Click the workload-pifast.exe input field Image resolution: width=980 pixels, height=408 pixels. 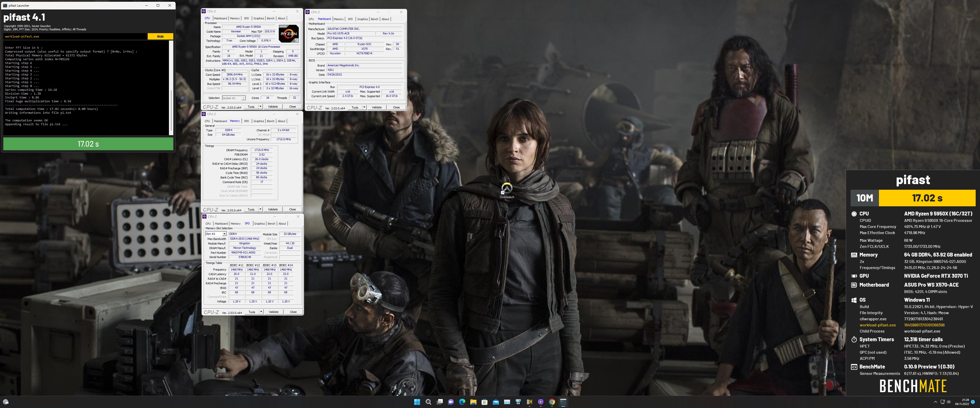[x=75, y=36]
